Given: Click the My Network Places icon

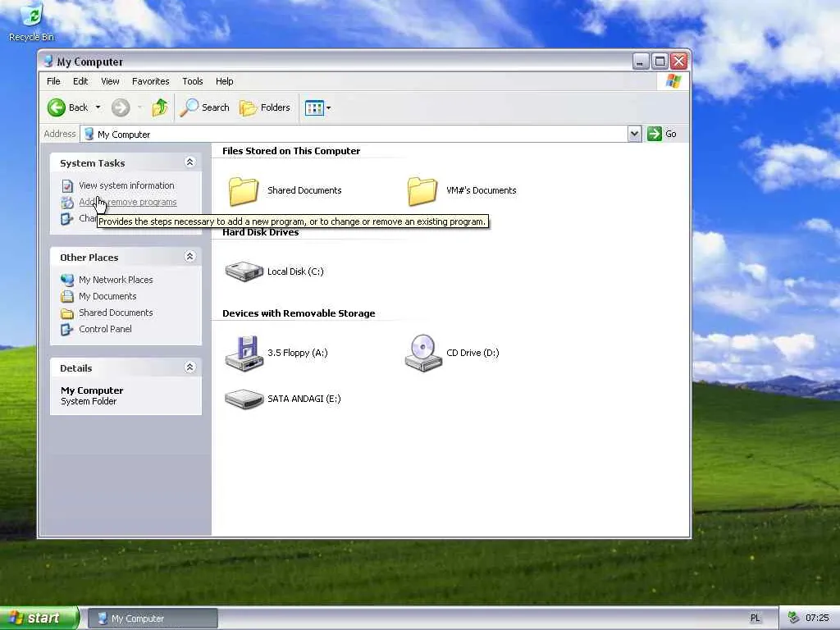Looking at the screenshot, I should pyautogui.click(x=67, y=281).
